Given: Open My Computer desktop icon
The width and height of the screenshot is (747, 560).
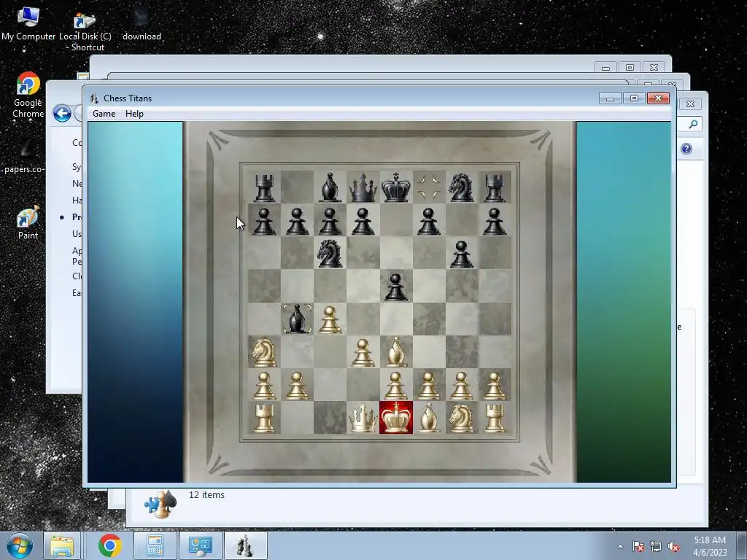Looking at the screenshot, I should click(x=28, y=23).
